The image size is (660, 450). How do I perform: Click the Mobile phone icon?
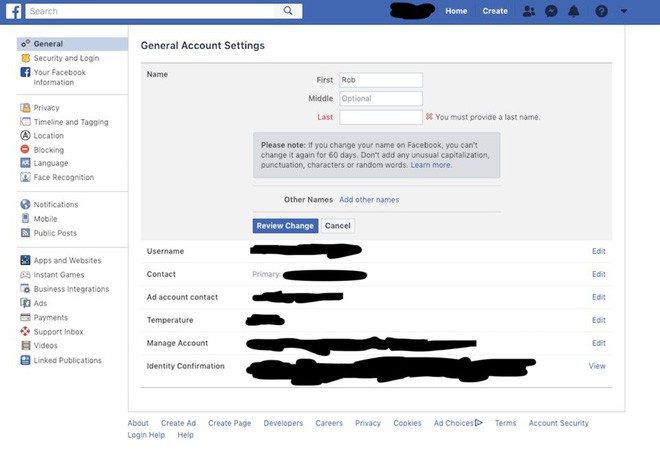point(25,218)
